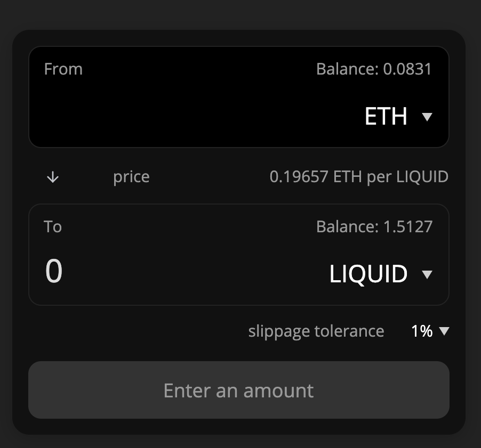Image resolution: width=481 pixels, height=448 pixels.
Task: Click the From label
Action: tap(63, 69)
